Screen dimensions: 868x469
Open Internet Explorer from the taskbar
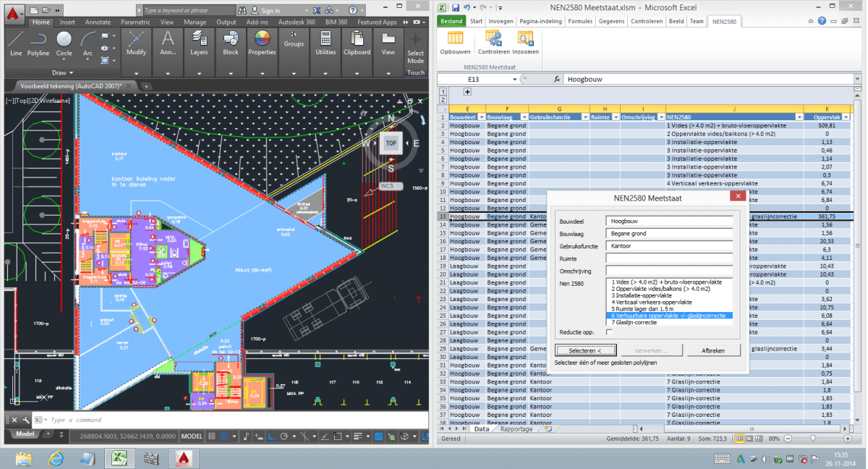tap(56, 459)
